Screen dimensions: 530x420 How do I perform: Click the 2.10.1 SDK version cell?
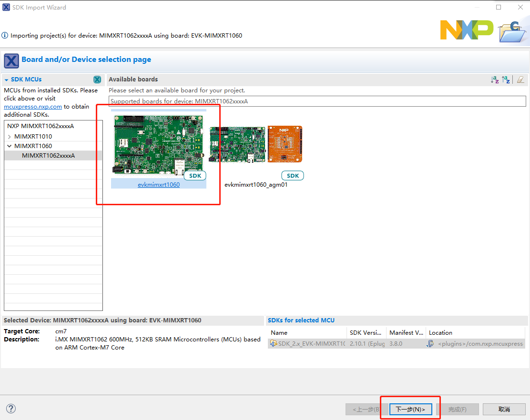tap(367, 344)
